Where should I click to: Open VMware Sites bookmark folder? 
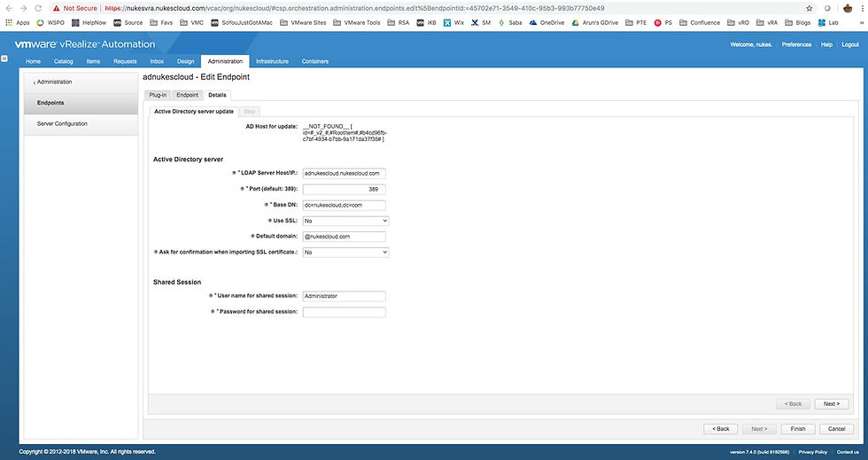pyautogui.click(x=303, y=23)
